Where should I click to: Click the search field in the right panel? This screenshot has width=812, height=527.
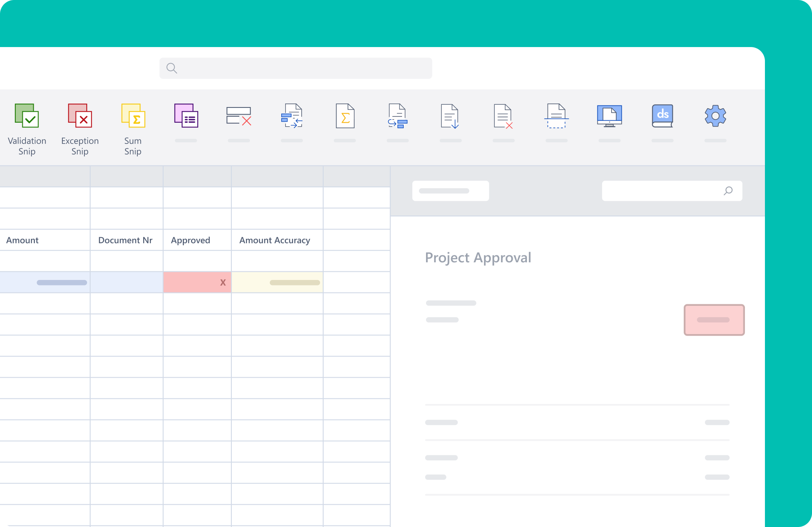click(672, 191)
